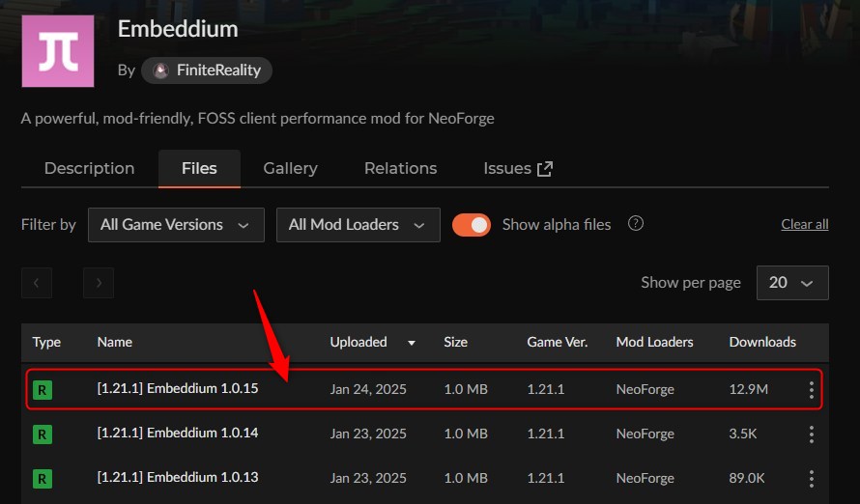Go to the previous page of files
Viewport: 860px width, 504px height.
pos(37,283)
